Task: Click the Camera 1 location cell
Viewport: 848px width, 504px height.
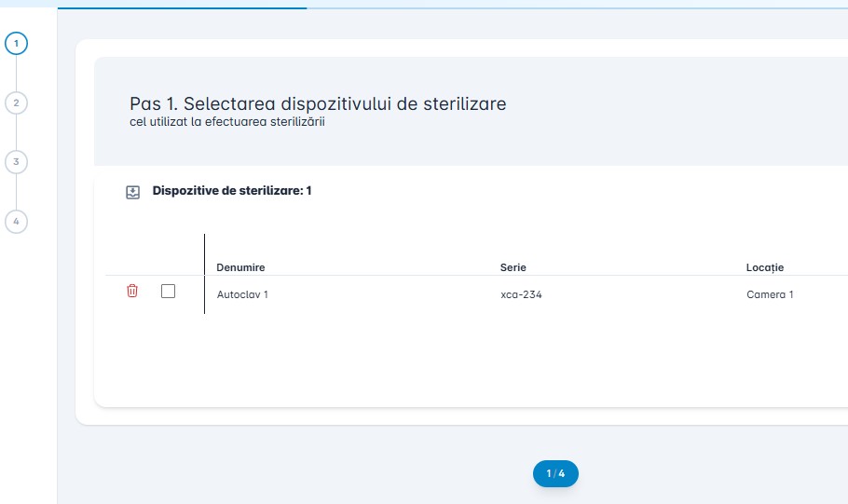Action: click(770, 294)
